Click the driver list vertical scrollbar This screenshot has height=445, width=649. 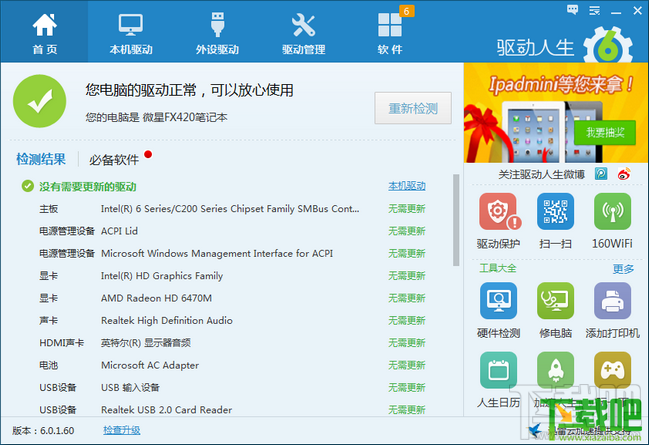click(456, 220)
